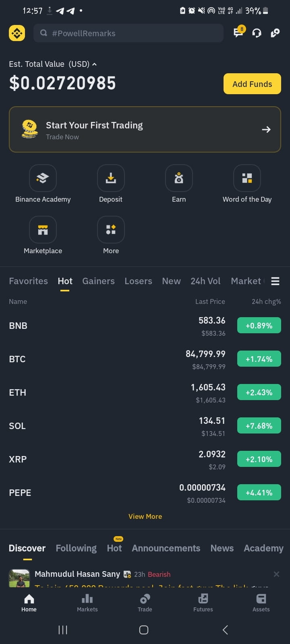Switch to the Announcements feed tab
Image resolution: width=290 pixels, height=644 pixels.
[x=166, y=548]
